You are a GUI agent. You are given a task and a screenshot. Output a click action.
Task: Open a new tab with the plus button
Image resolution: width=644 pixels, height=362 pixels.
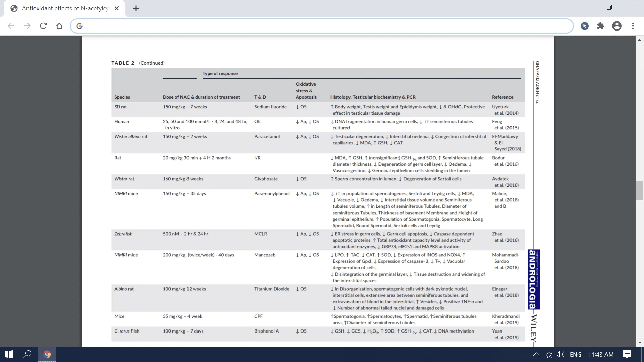(136, 8)
